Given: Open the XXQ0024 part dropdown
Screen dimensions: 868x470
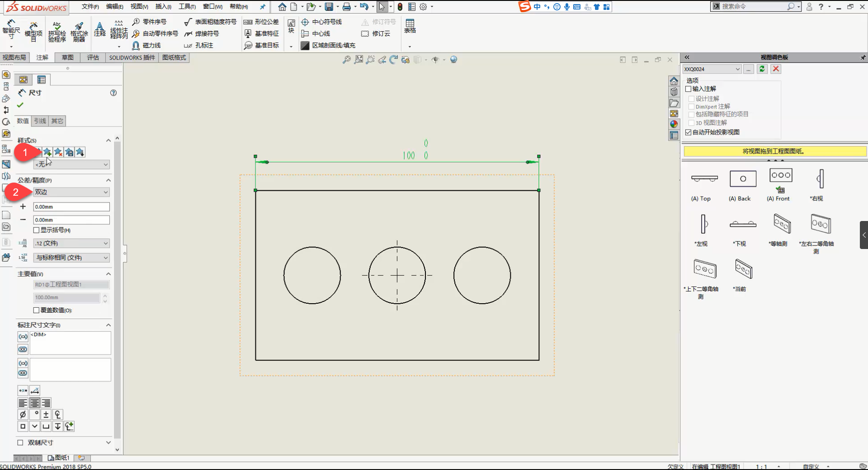Looking at the screenshot, I should [x=712, y=69].
